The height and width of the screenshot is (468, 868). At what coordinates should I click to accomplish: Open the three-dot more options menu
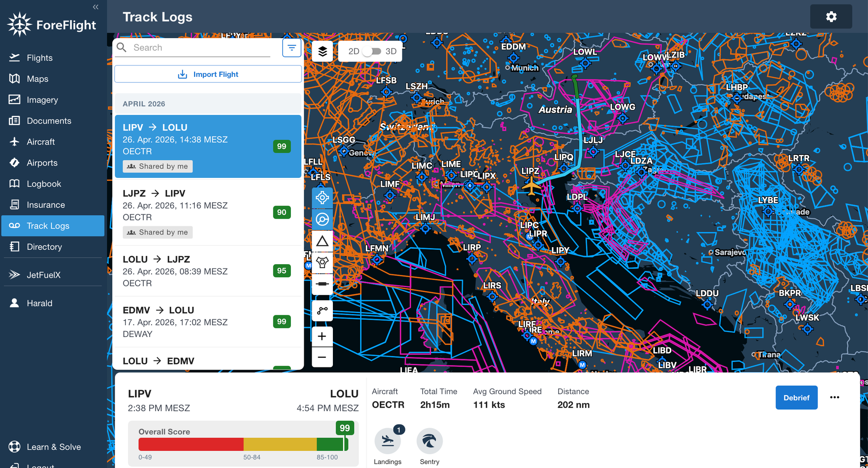click(834, 397)
